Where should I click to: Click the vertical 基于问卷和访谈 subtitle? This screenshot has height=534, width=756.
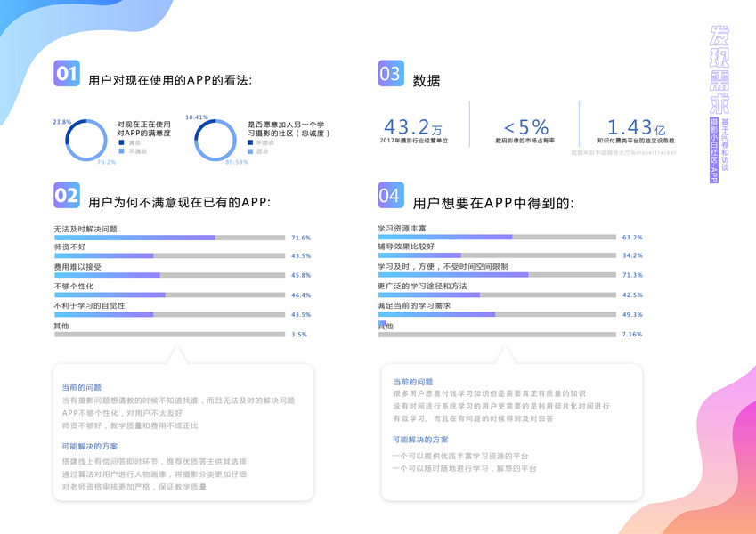pyautogui.click(x=725, y=145)
